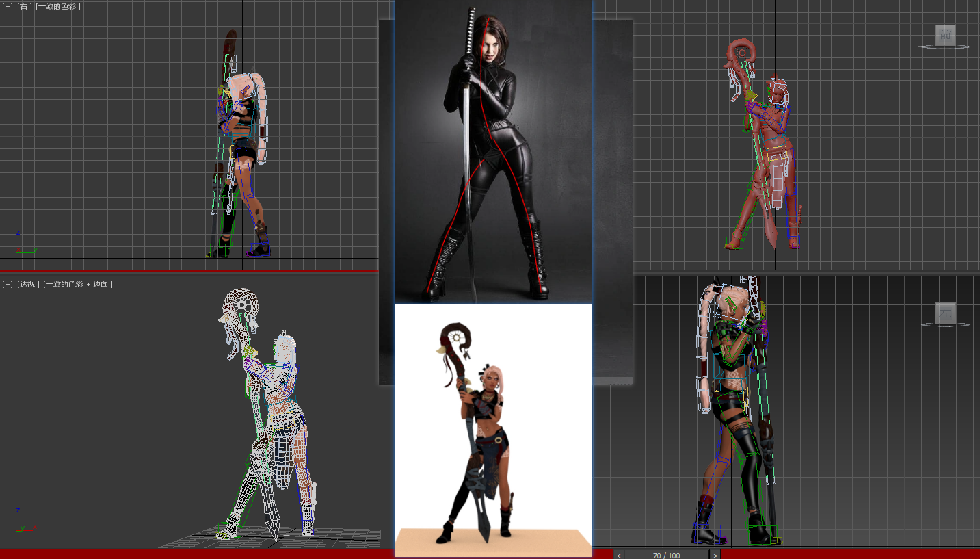
Task: Open the 透视 view label menu
Action: pos(28,284)
